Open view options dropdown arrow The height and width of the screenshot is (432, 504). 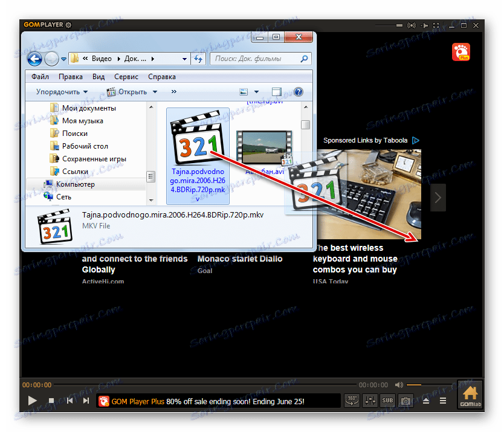256,92
